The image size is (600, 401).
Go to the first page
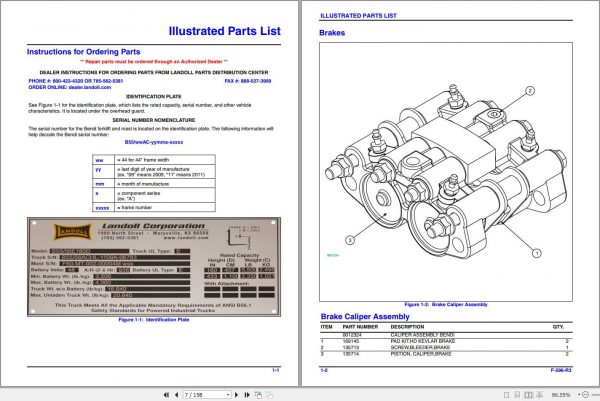point(166,394)
